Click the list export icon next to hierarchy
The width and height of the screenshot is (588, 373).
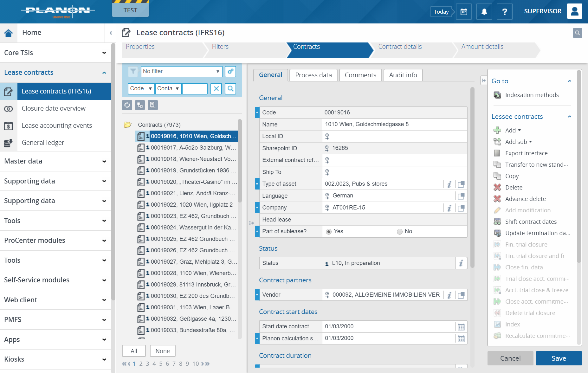pos(152,105)
